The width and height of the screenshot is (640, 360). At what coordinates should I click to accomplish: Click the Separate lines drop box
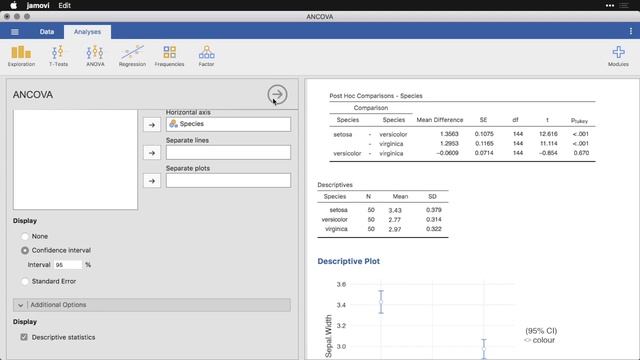point(228,152)
